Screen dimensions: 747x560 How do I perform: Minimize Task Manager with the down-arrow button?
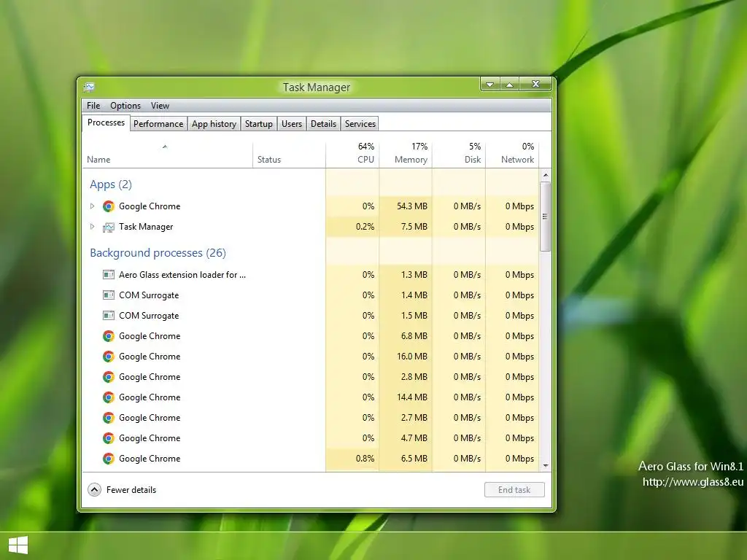(489, 85)
